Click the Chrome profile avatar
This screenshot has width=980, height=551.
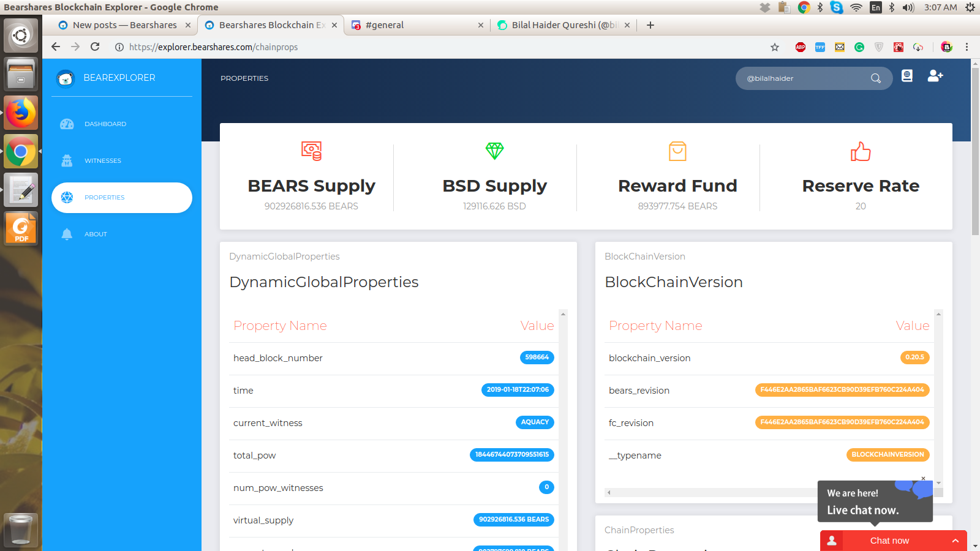coord(946,47)
